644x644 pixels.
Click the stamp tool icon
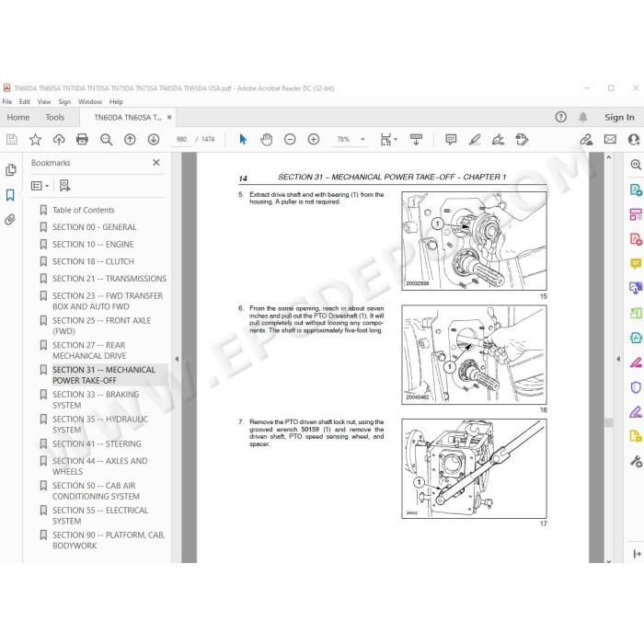(x=522, y=140)
